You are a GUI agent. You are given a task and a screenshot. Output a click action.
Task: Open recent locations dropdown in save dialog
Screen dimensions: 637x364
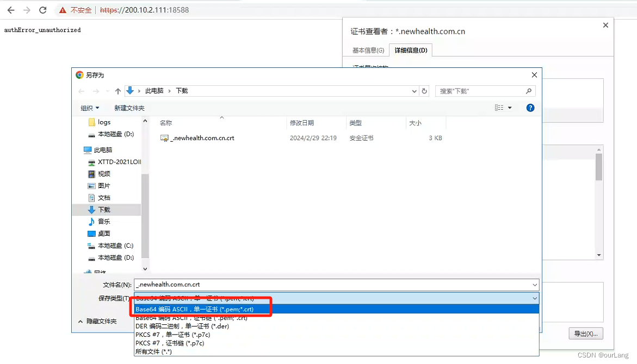[x=108, y=91]
